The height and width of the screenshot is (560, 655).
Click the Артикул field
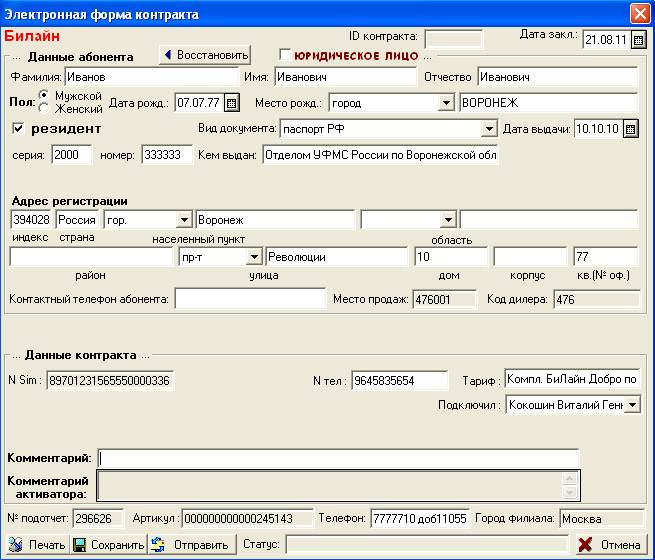tap(247, 518)
